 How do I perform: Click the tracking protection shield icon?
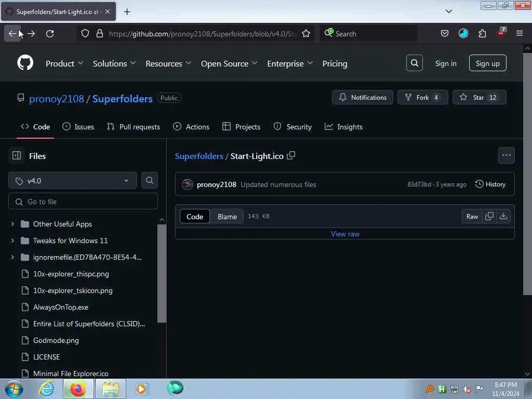tap(85, 34)
